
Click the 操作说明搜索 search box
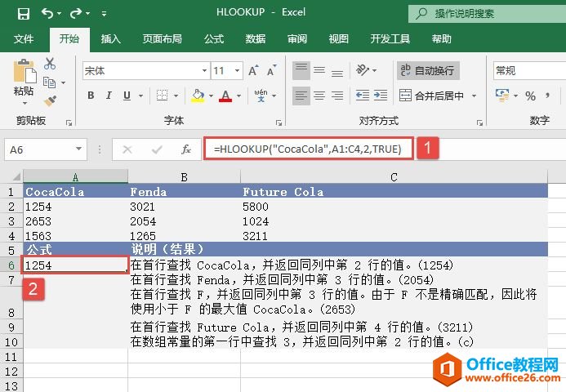point(488,14)
